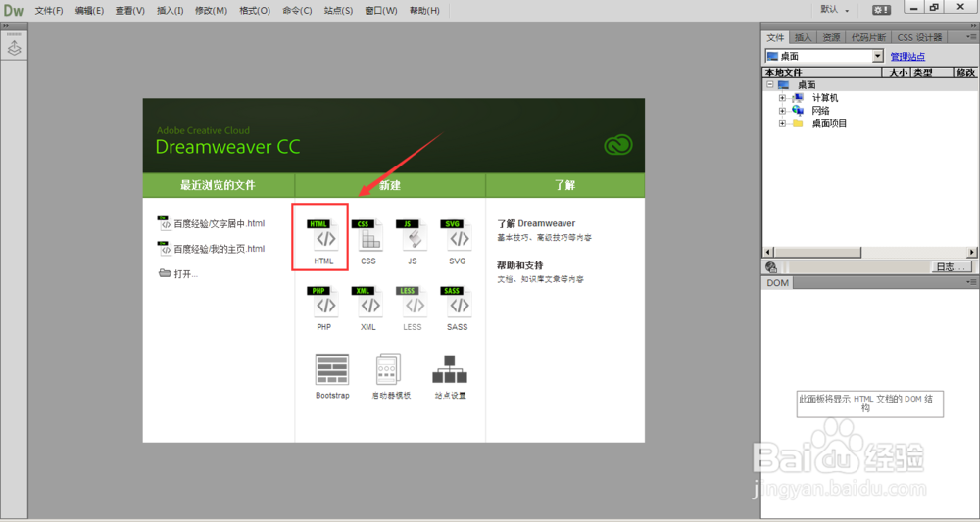Open the DOM panel options menu

click(972, 283)
